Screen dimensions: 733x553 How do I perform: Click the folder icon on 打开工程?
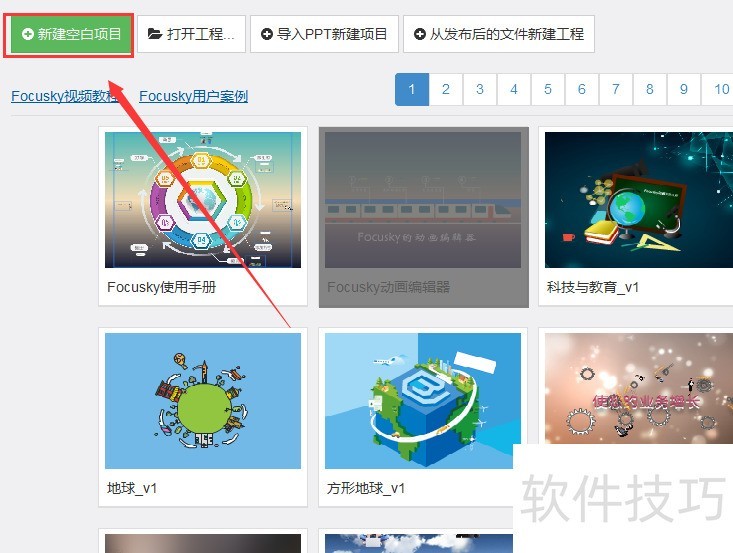pyautogui.click(x=155, y=34)
